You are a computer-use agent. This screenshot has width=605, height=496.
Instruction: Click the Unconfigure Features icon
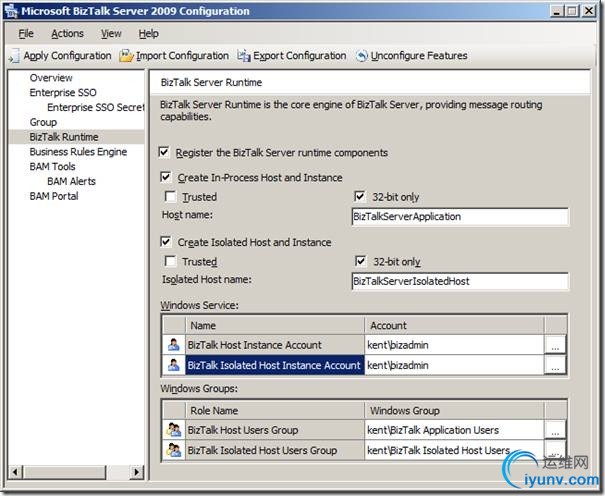(362, 56)
